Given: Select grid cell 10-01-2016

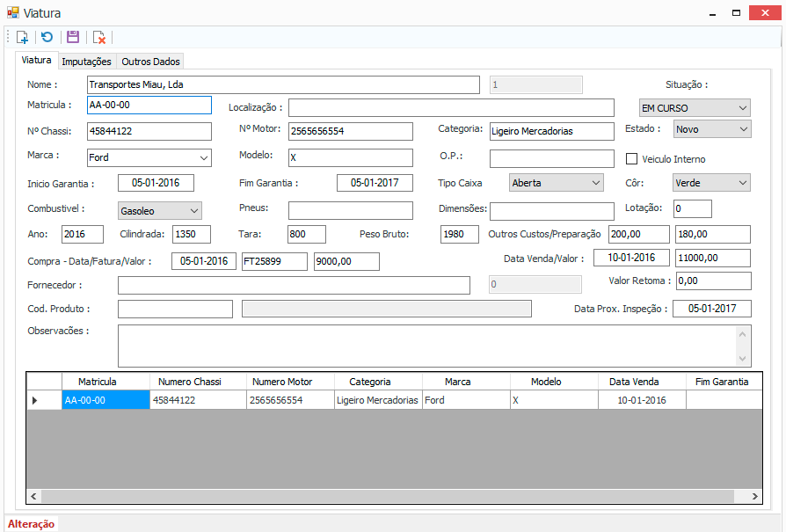Looking at the screenshot, I should tap(642, 400).
